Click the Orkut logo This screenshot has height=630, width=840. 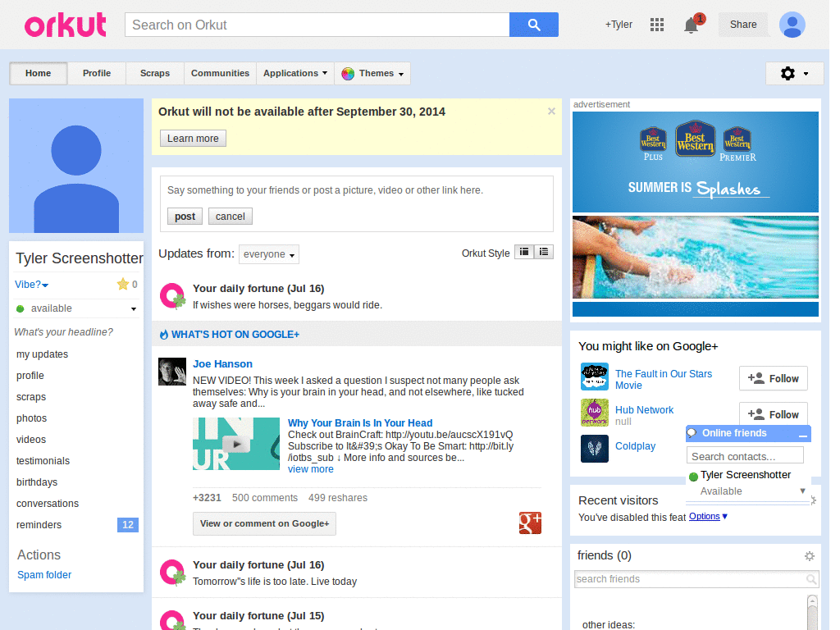[x=66, y=25]
